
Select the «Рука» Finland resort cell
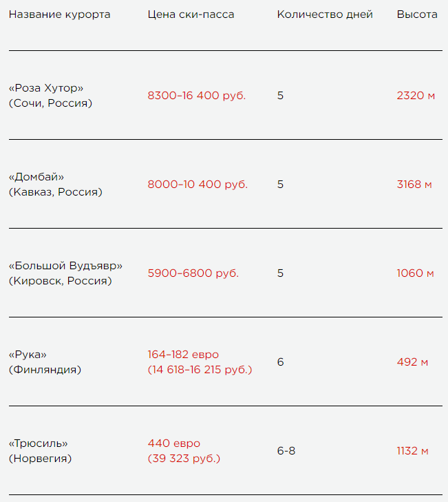tap(45, 362)
